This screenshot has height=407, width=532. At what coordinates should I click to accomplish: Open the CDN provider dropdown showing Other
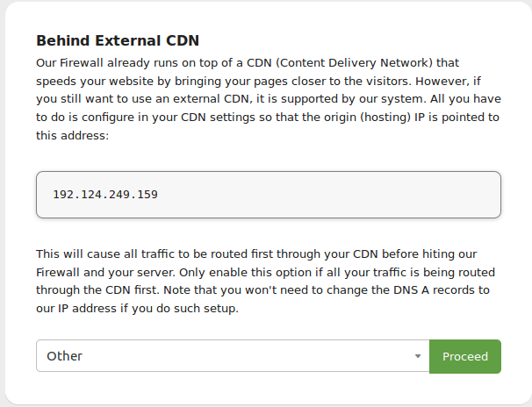point(233,356)
